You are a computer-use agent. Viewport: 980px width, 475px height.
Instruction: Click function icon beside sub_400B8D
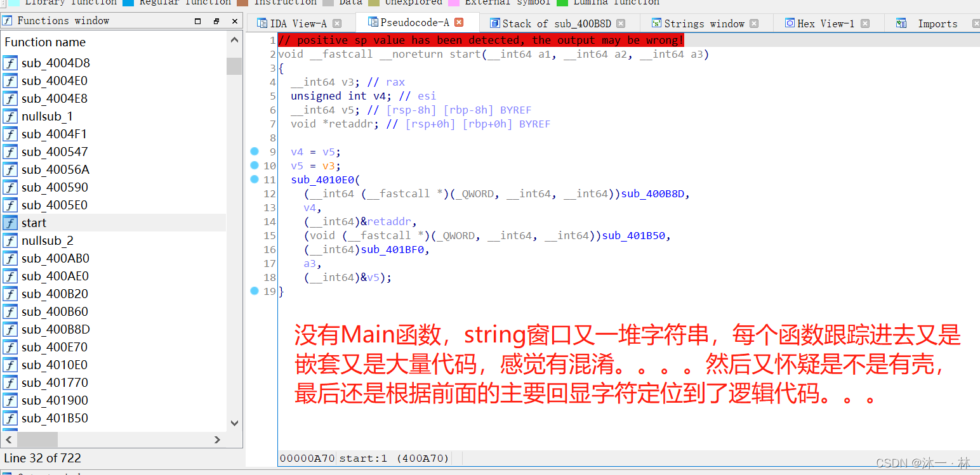pos(10,329)
